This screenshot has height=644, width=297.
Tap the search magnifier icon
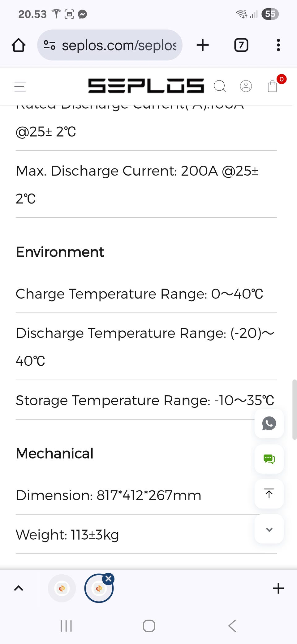pos(220,86)
